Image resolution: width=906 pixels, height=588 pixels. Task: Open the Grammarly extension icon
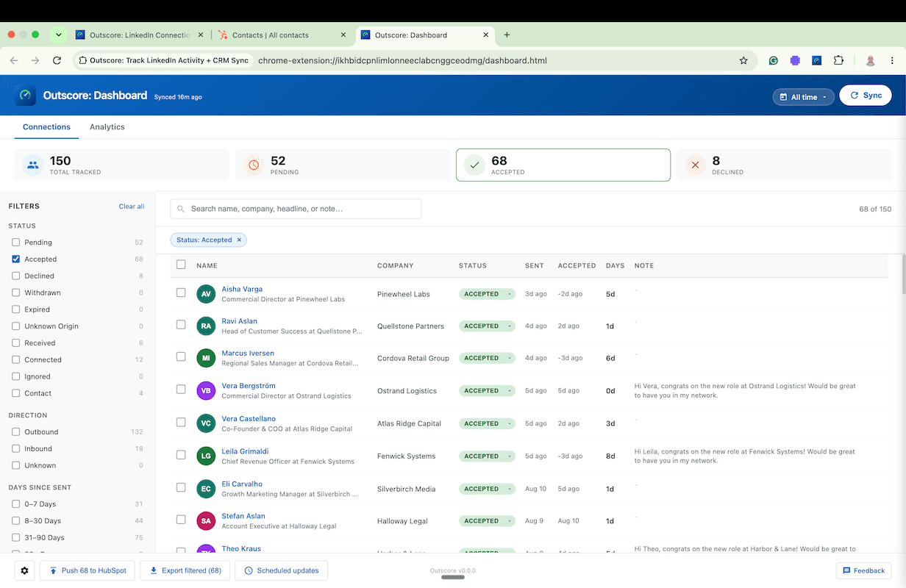(x=774, y=60)
